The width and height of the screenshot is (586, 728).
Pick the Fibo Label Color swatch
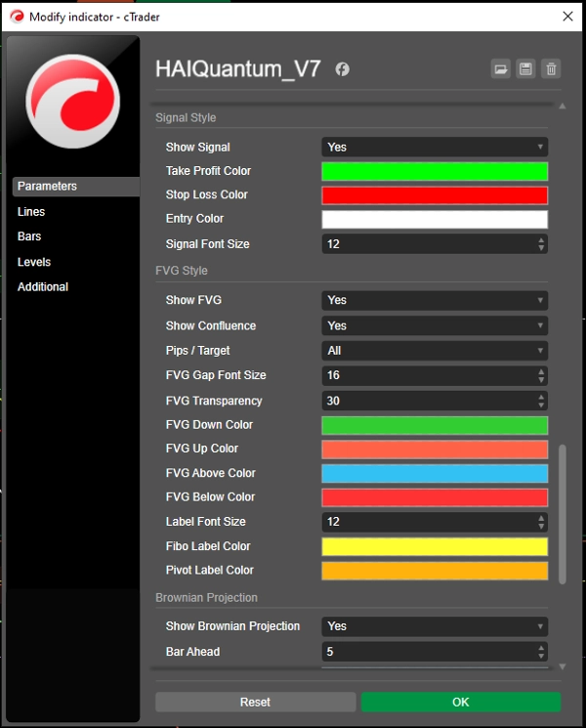coord(435,547)
